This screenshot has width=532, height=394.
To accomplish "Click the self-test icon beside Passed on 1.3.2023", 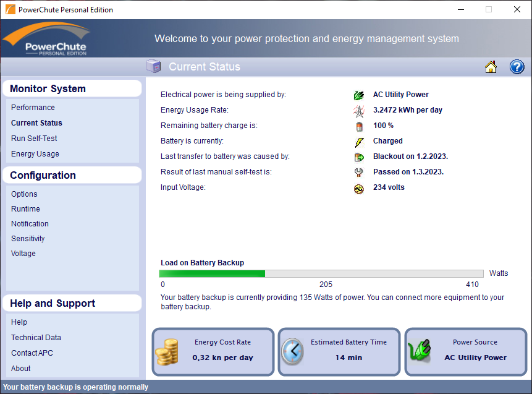I will click(x=358, y=173).
